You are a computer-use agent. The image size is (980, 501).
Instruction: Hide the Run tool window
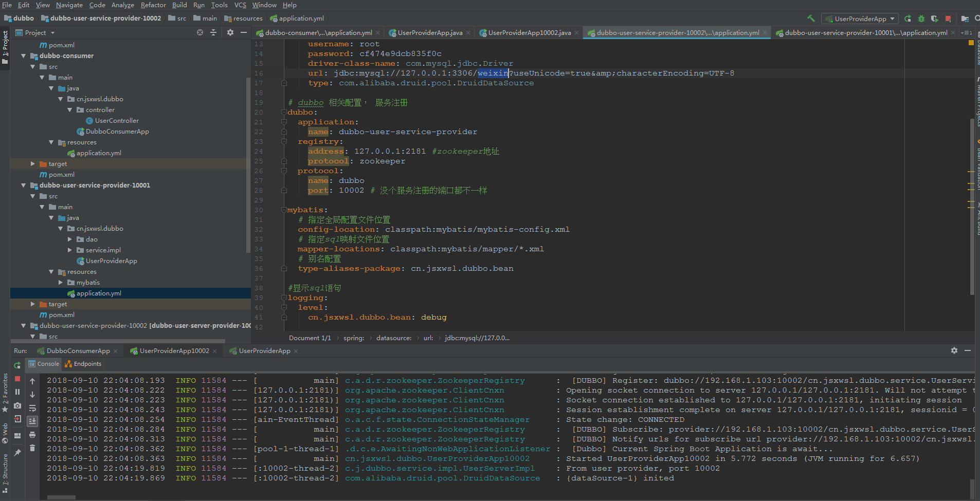(x=968, y=350)
